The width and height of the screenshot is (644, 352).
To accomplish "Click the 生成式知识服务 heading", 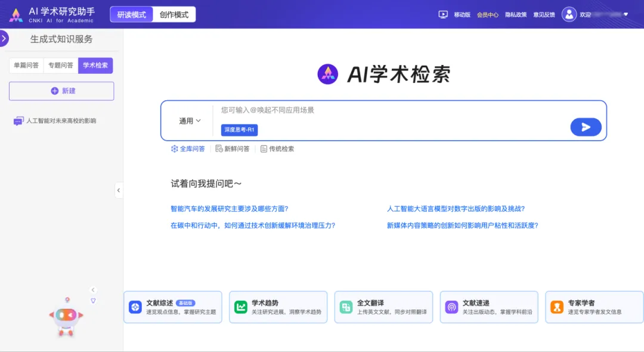I will pyautogui.click(x=61, y=39).
